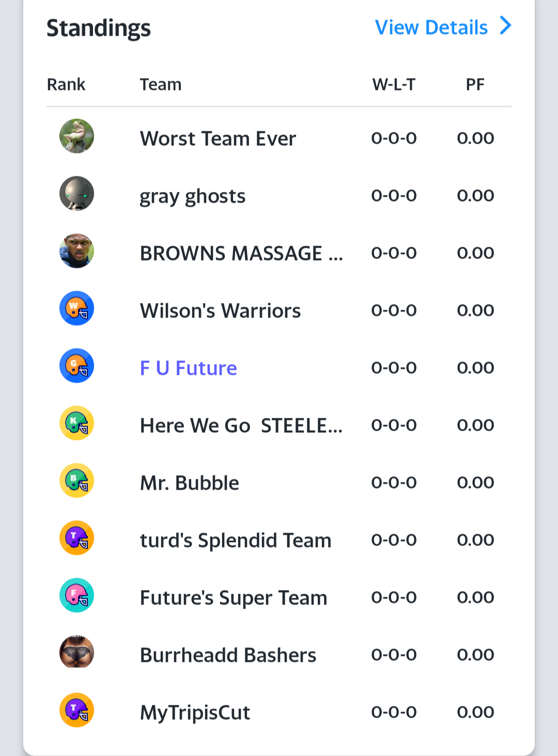This screenshot has height=756, width=558.
Task: Select the gray ghosts team name
Action: coord(193,197)
